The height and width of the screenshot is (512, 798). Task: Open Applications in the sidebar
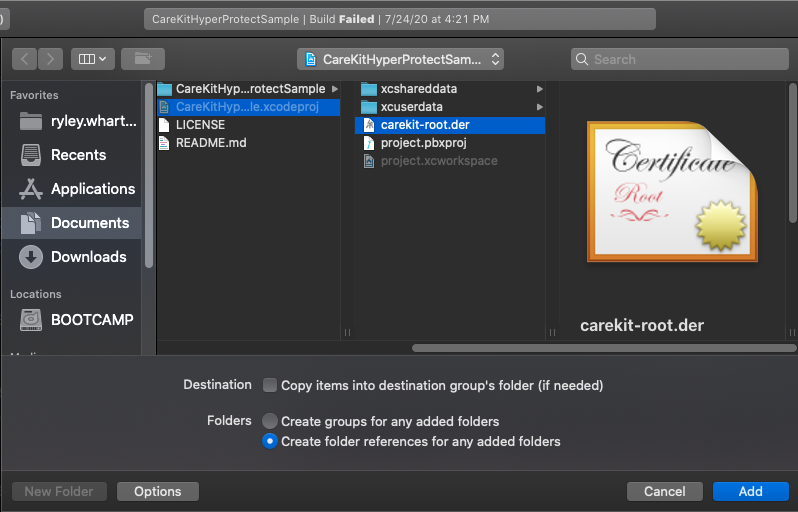coord(71,189)
